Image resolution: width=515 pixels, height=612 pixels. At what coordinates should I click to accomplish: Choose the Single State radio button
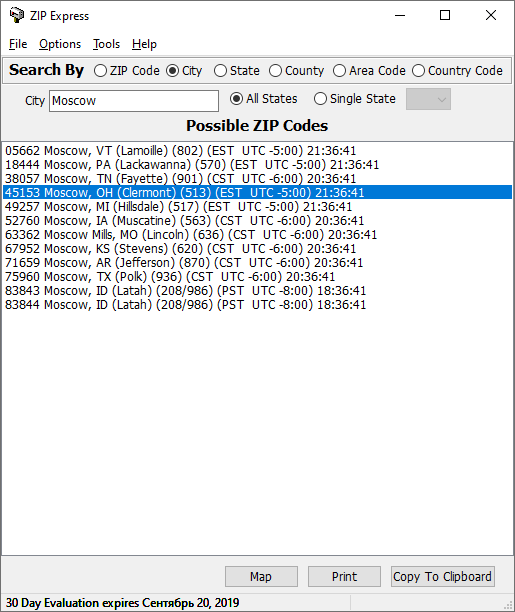pos(355,99)
